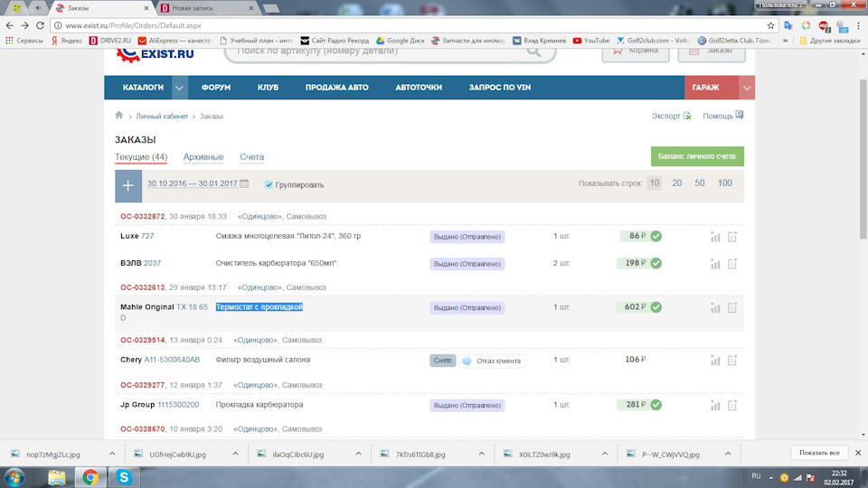Open Chrome menu (three dots)
The width and height of the screenshot is (868, 488).
tap(859, 25)
